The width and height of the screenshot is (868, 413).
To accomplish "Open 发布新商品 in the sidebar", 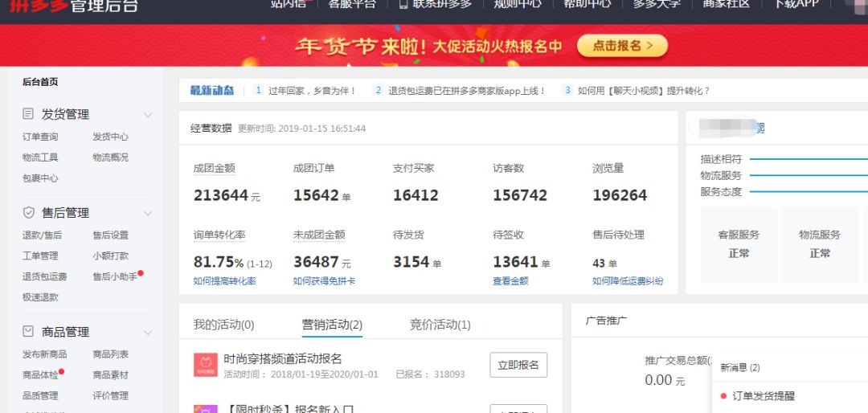I will click(x=44, y=354).
